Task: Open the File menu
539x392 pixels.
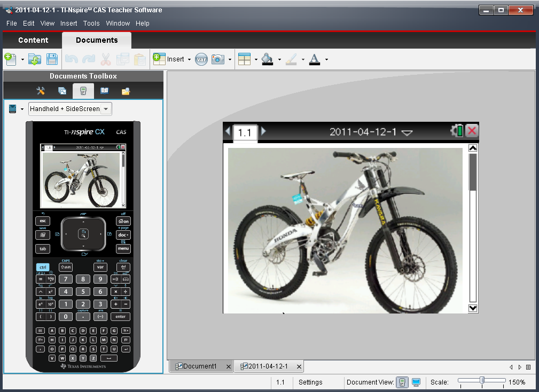Action: pos(11,23)
